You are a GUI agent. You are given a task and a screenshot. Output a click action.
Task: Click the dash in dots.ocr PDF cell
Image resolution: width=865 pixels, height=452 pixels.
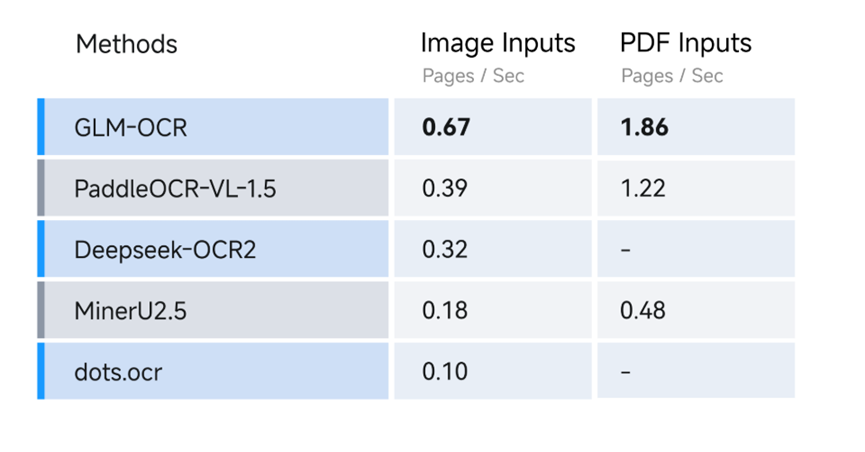tap(626, 372)
